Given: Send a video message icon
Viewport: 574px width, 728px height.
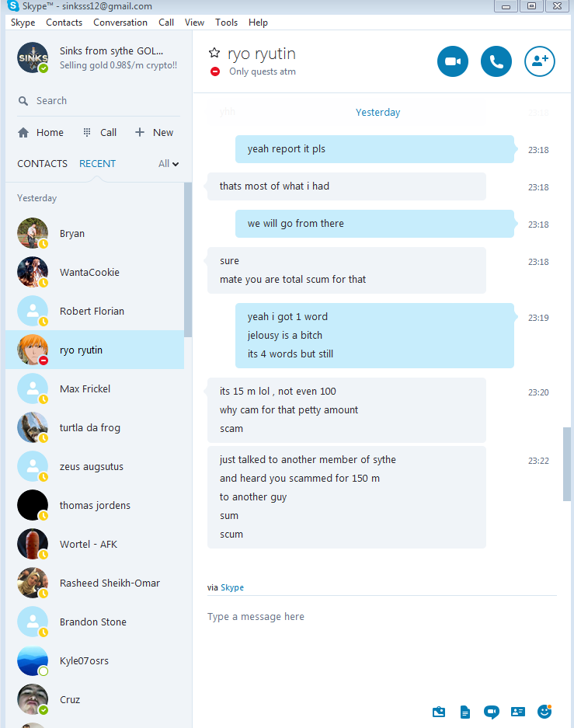Looking at the screenshot, I should 492,712.
